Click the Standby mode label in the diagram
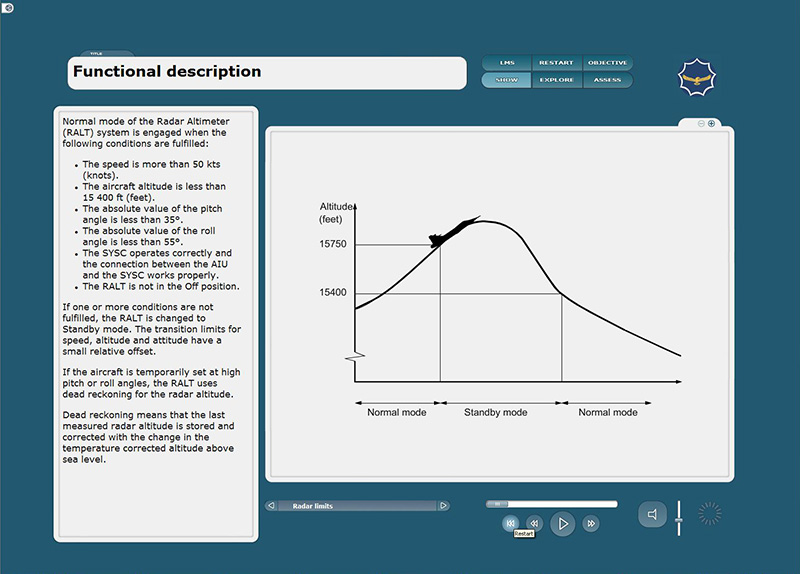This screenshot has height=574, width=800. [x=495, y=412]
